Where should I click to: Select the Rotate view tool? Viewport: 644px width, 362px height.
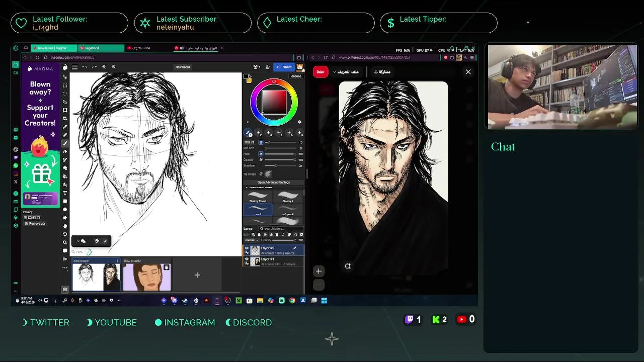65,234
